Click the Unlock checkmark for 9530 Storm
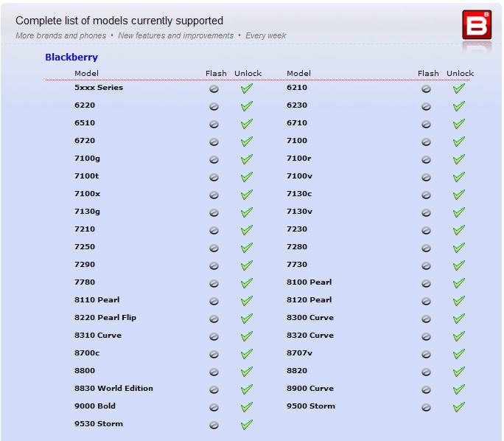This screenshot has width=504, height=441. pos(247,425)
